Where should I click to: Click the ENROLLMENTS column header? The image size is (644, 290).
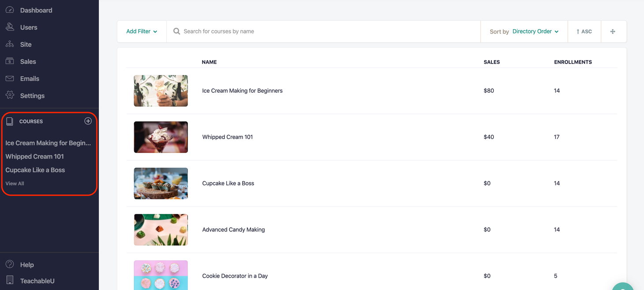click(x=573, y=62)
